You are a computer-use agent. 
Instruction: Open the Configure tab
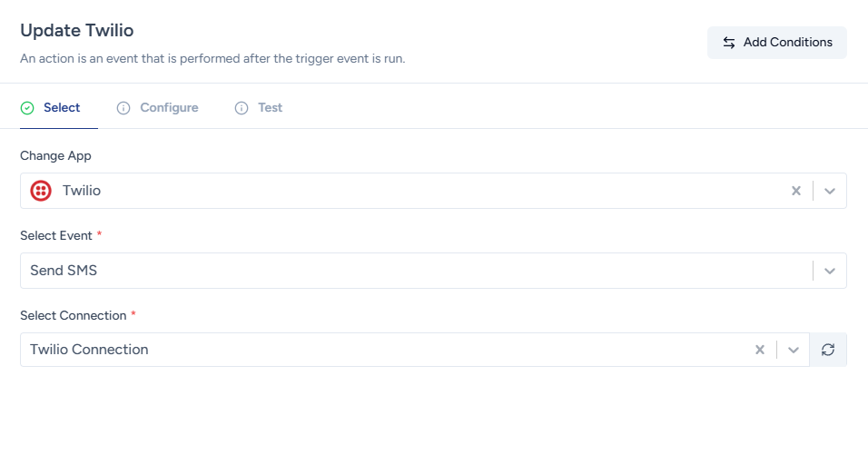[169, 107]
